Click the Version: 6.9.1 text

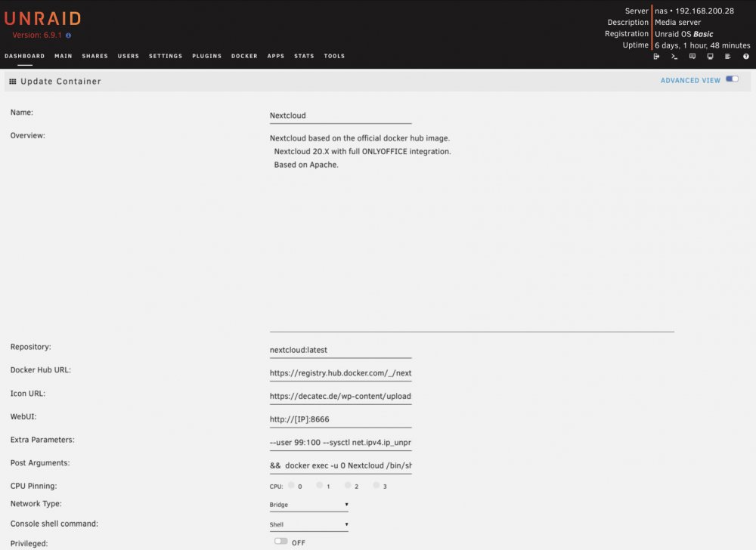tap(37, 36)
